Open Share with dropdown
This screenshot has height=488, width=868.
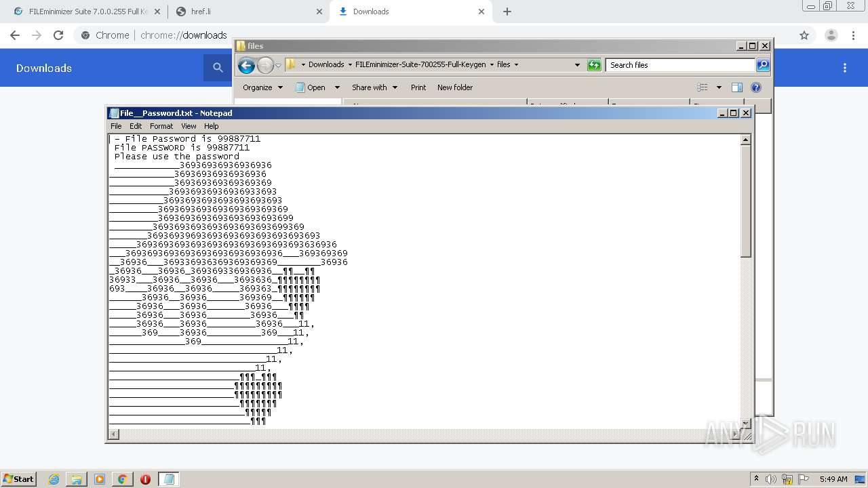point(374,87)
